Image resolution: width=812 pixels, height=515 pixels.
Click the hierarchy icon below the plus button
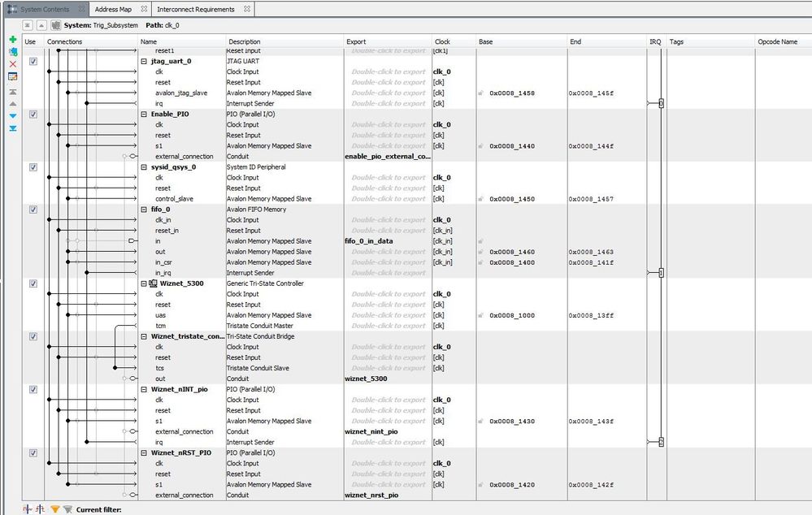tap(13, 52)
